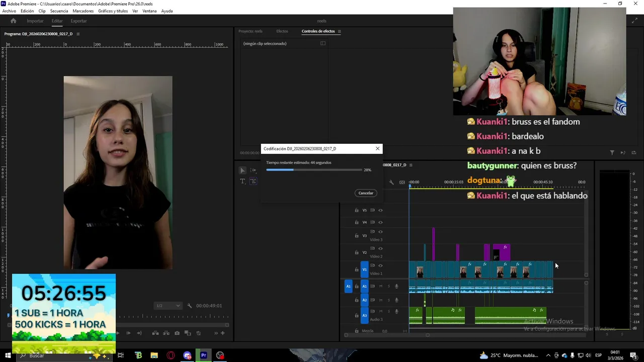Go to the Home screen icon

pos(14,21)
